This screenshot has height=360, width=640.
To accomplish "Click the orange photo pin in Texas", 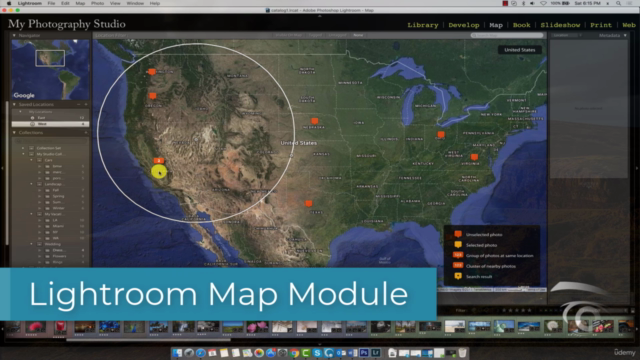I will pyautogui.click(x=309, y=203).
